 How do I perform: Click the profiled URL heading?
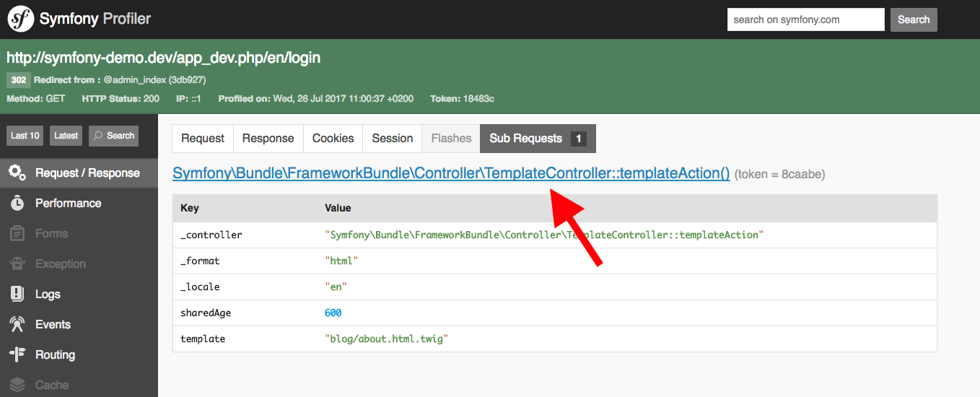pyautogui.click(x=164, y=58)
